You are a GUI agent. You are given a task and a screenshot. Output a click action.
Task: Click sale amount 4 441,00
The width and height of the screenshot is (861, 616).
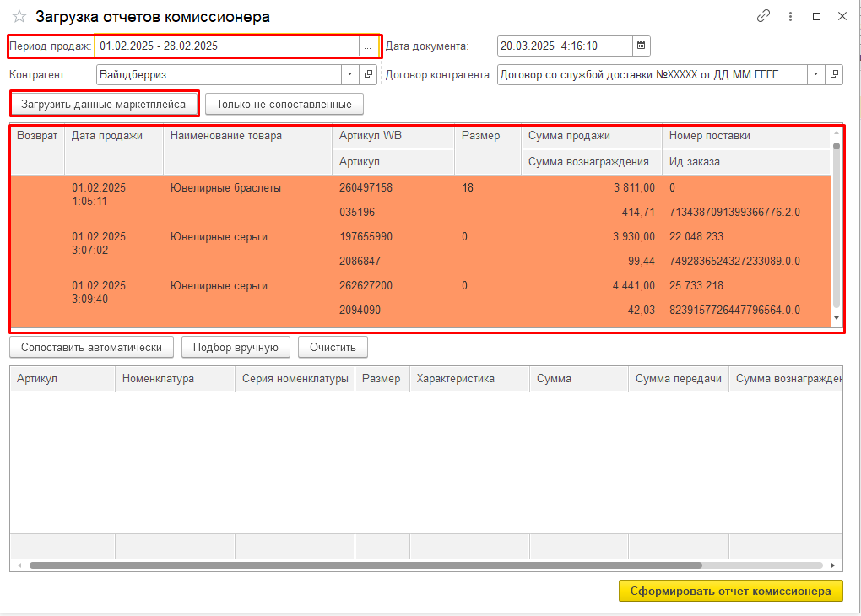pos(634,285)
